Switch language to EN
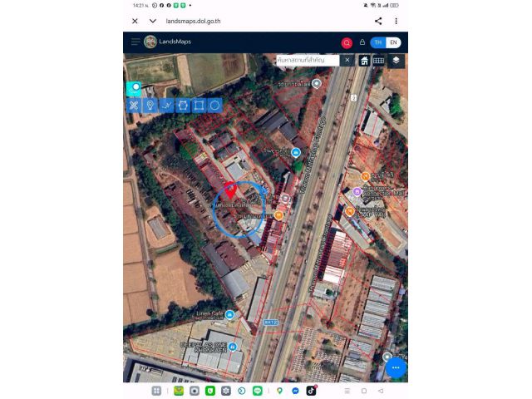This screenshot has height=399, width=532. point(393,42)
